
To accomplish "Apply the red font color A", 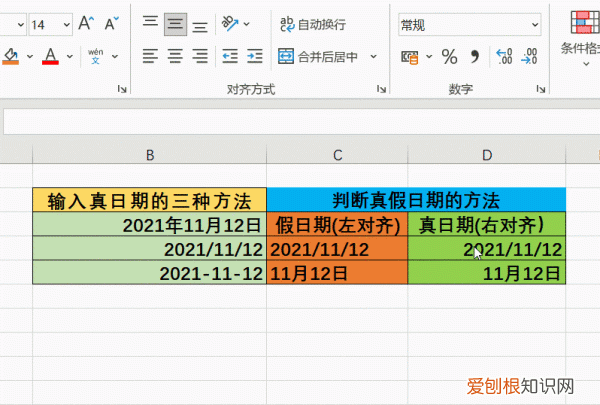I will tap(51, 56).
